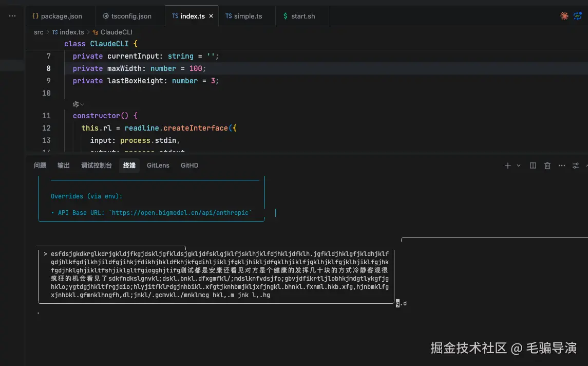Screen dimensions: 588x366
Task: Open sidebar ellipsis menu left of tabs
Action: tap(12, 16)
